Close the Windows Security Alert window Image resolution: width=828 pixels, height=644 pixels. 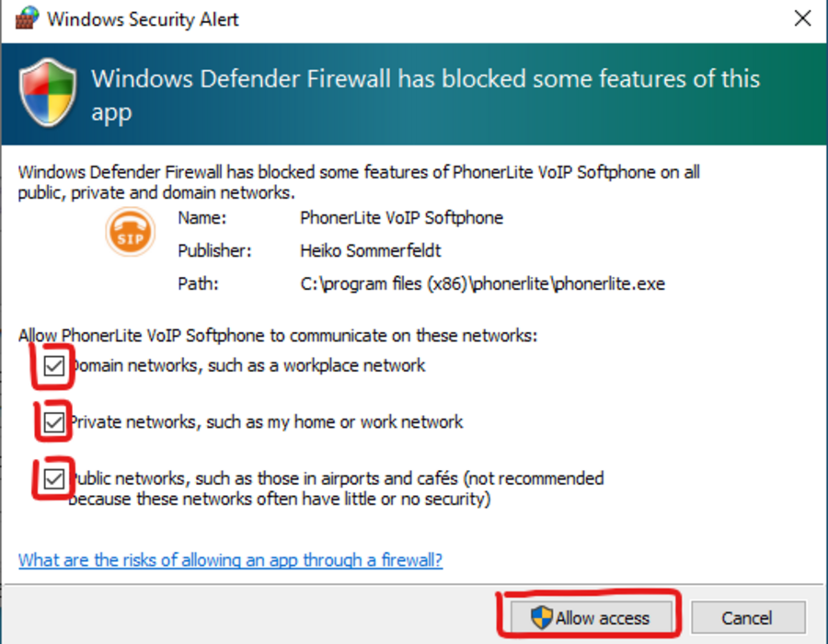pyautogui.click(x=802, y=18)
